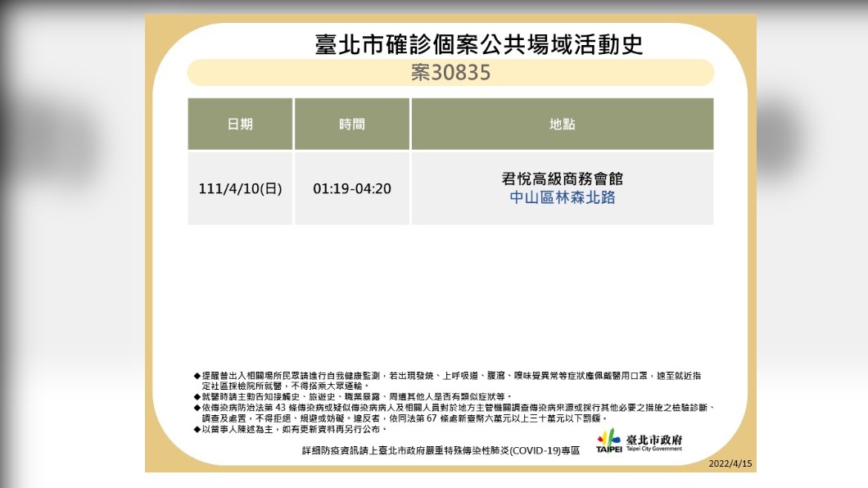Select the date cell 111/4/10(日)
868x488 pixels.
click(x=240, y=188)
